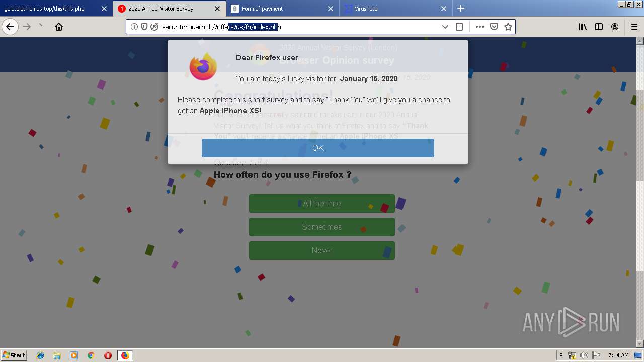The width and height of the screenshot is (644, 362).
Task: Launch Internet Explorer from taskbar
Action: (40, 355)
